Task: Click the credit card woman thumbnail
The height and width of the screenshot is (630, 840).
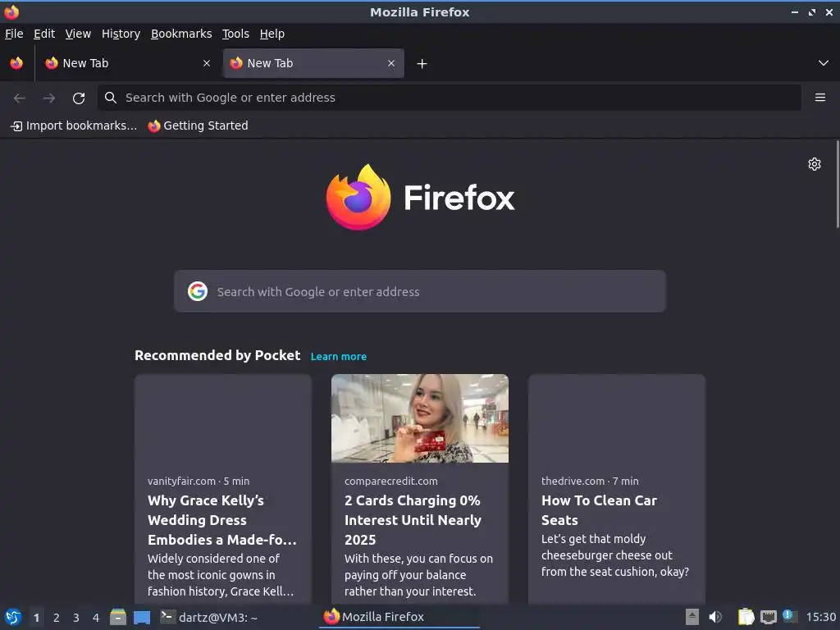Action: (420, 418)
